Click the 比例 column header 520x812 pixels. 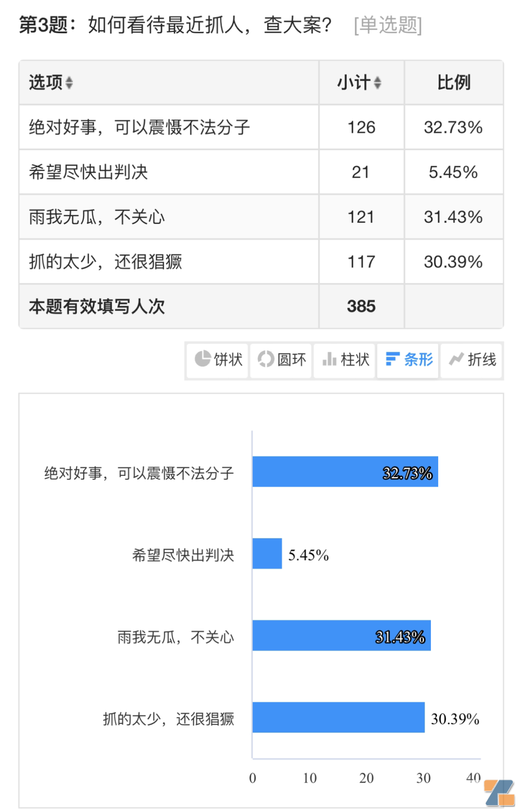coord(454,83)
